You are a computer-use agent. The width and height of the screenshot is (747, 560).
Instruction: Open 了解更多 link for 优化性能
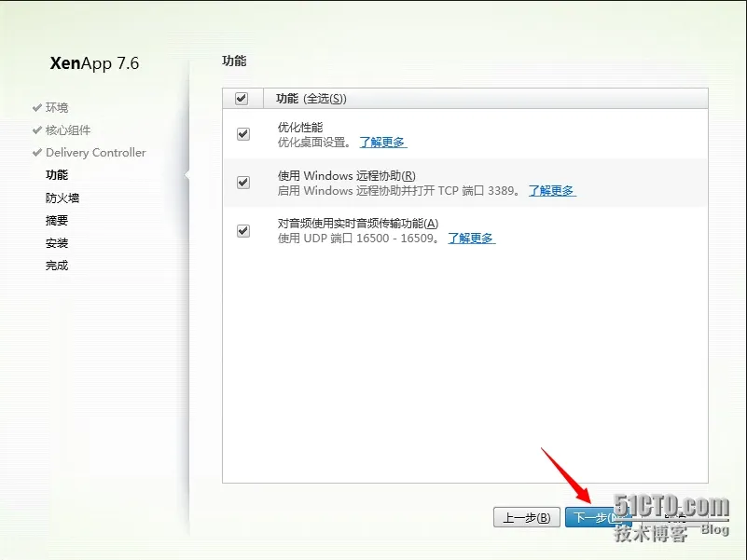[382, 143]
